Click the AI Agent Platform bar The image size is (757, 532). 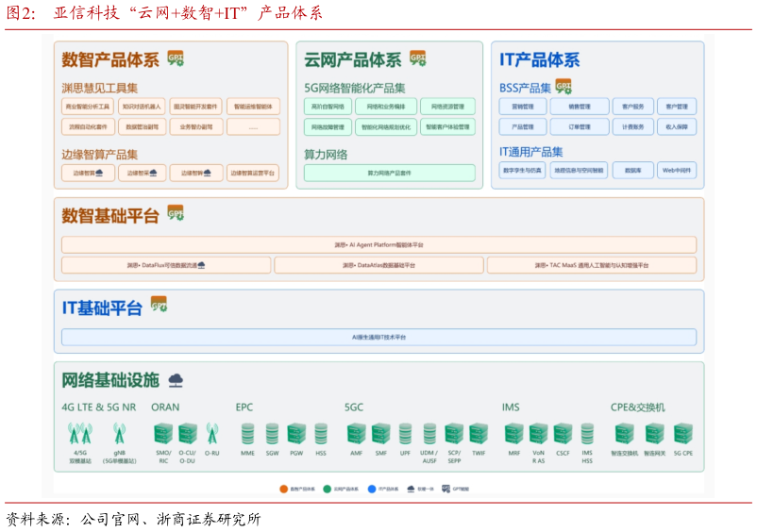pos(379,244)
